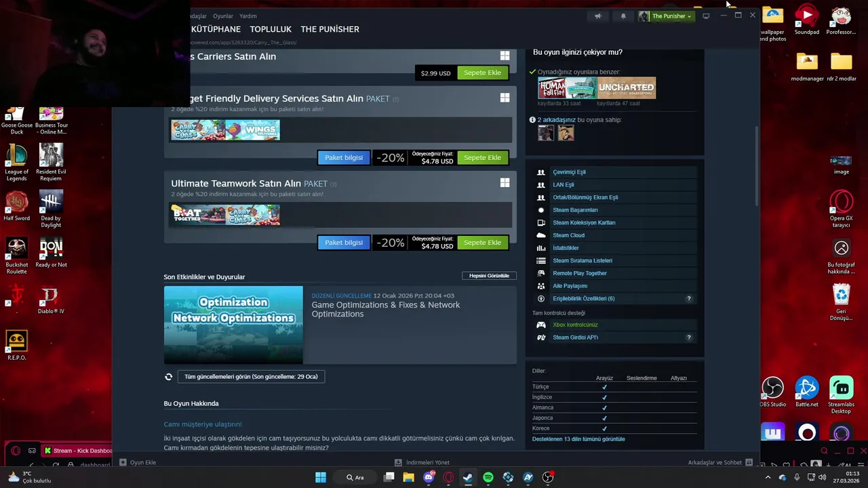Open Steam icon on the taskbar

(468, 477)
